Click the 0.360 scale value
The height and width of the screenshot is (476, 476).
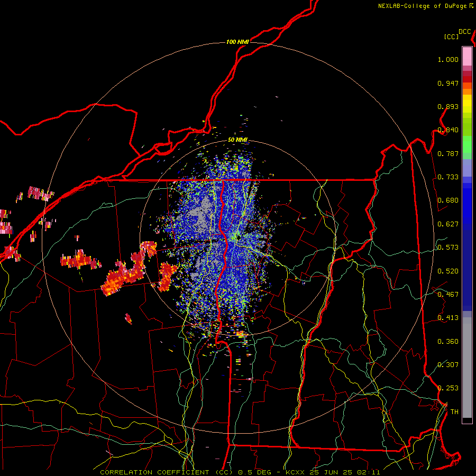click(448, 342)
